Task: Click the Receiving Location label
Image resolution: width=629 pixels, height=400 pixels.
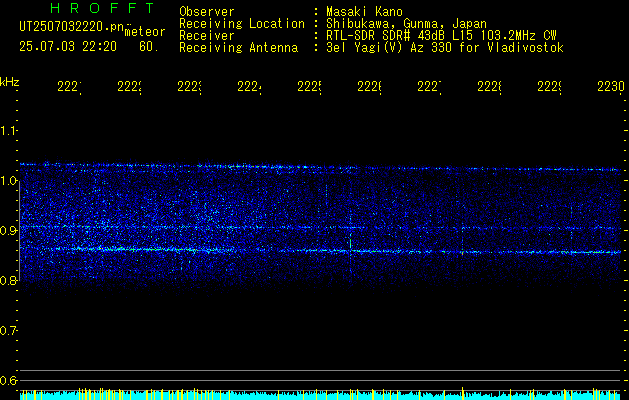Action: 242,24
